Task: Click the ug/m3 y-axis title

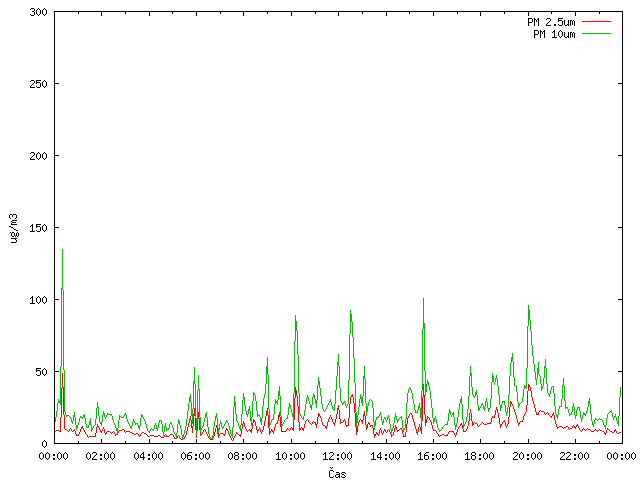Action: (14, 229)
